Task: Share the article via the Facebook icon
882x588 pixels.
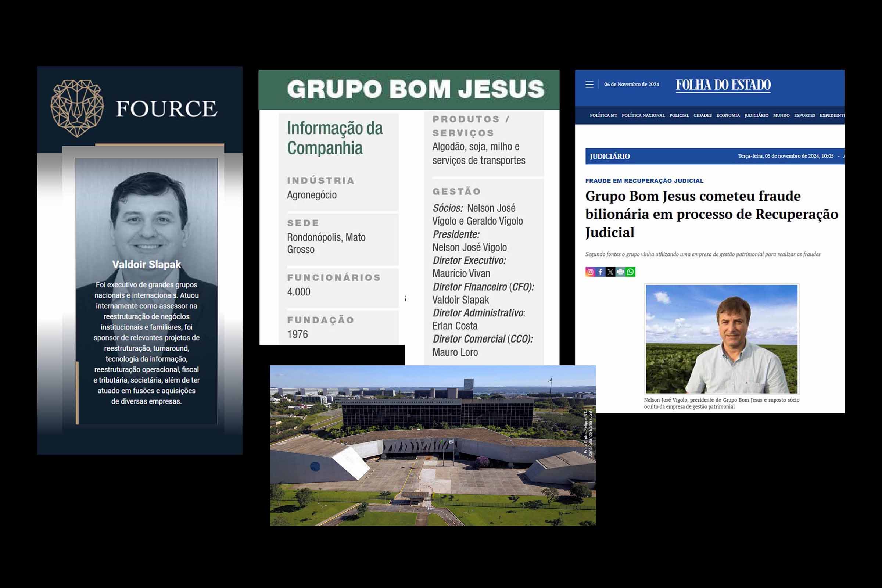Action: click(x=601, y=272)
